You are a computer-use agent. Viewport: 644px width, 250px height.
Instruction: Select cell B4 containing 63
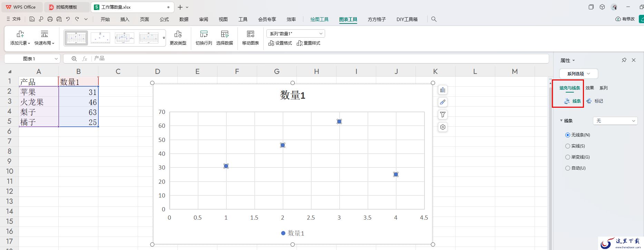(x=78, y=112)
